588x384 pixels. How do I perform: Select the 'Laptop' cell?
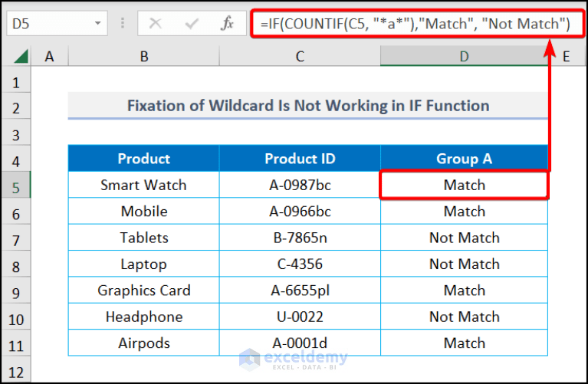click(144, 264)
